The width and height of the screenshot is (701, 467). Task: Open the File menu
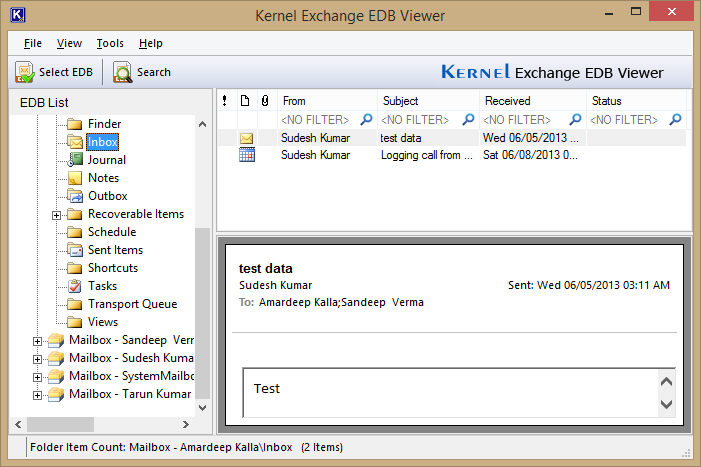tap(33, 43)
